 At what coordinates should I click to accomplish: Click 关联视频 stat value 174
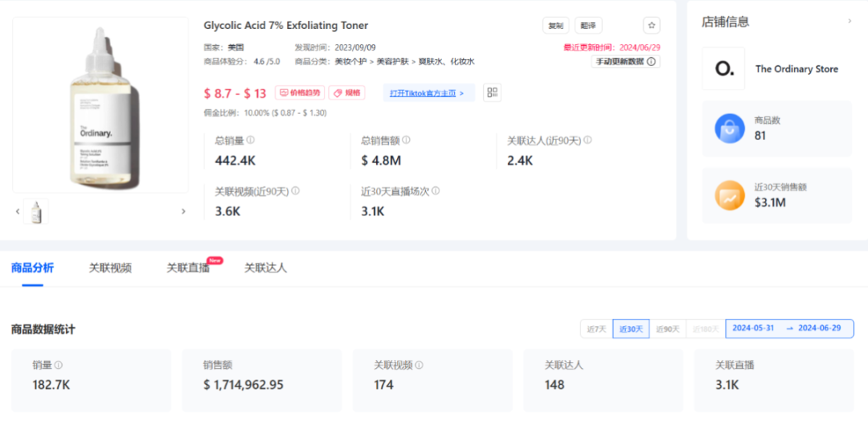(383, 385)
